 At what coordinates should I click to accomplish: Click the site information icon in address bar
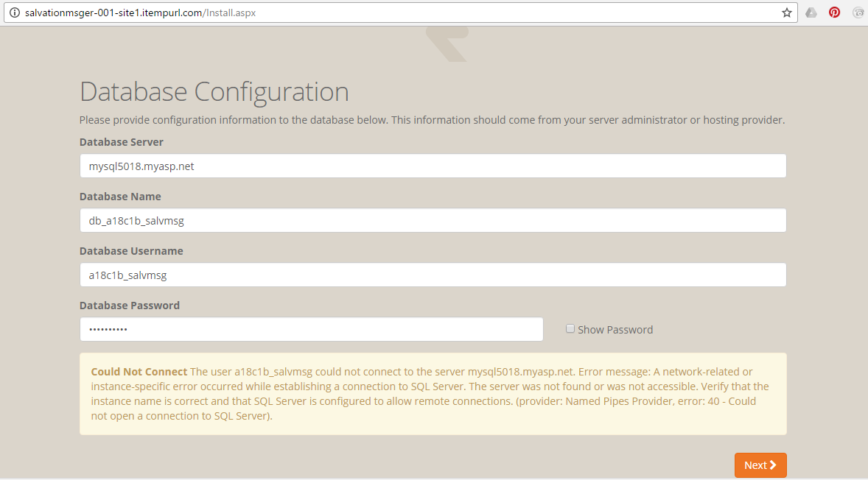[x=14, y=13]
